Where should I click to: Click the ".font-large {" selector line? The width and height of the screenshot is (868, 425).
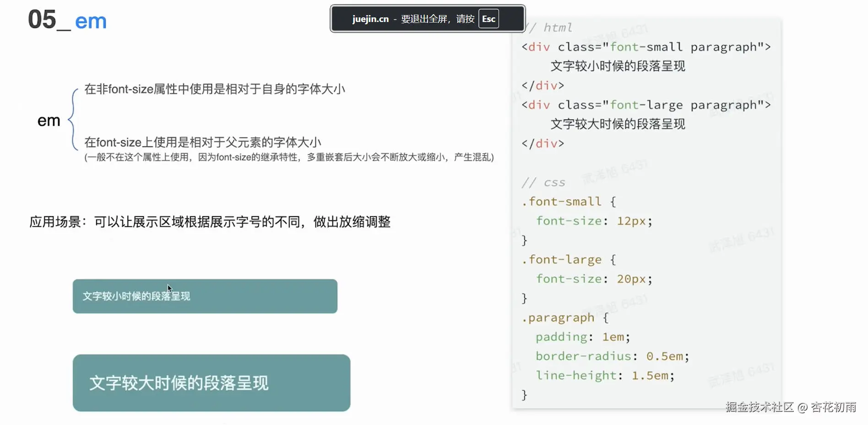[x=569, y=260]
